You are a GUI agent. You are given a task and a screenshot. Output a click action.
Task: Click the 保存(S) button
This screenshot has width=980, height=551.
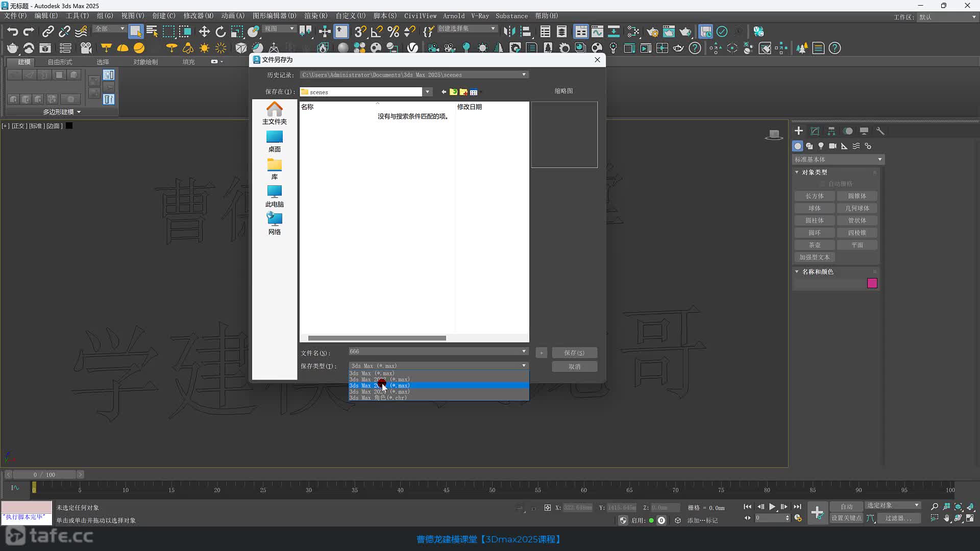pos(574,353)
